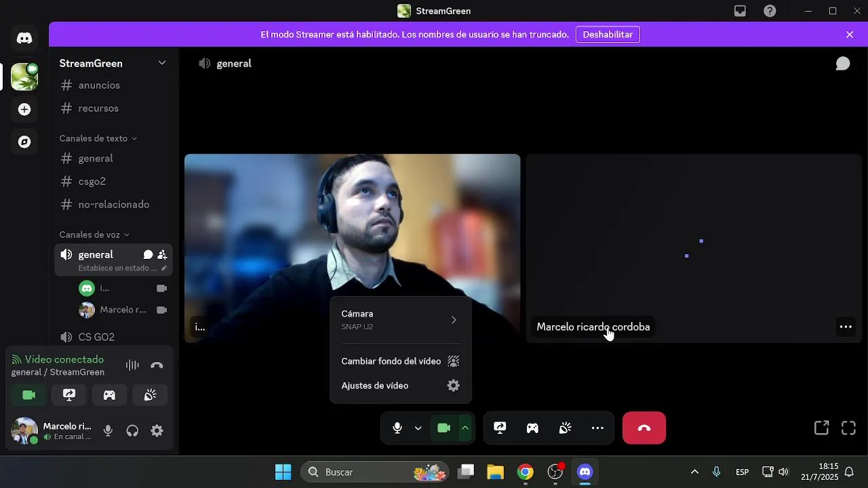
Task: Open more options in call bar
Action: click(x=597, y=428)
